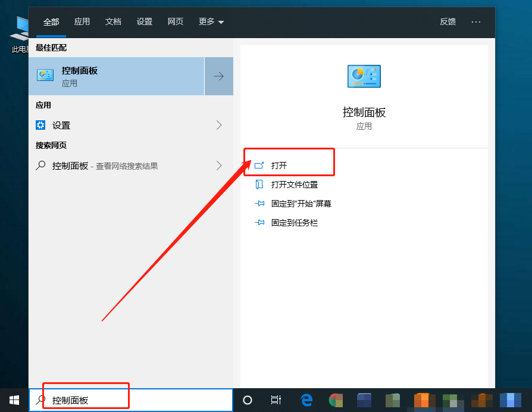Expand the chevron next to 设置
The image size is (532, 412).
click(219, 125)
